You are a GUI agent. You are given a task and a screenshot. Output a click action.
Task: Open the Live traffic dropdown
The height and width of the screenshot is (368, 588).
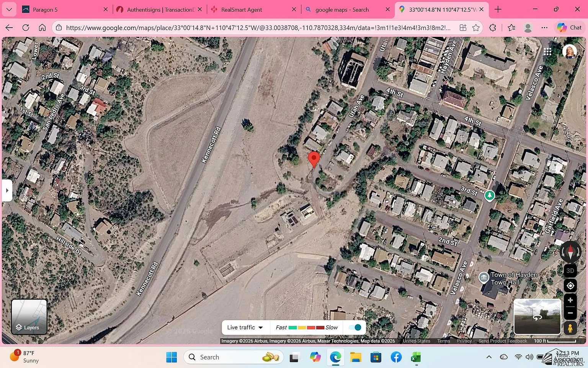(x=245, y=327)
